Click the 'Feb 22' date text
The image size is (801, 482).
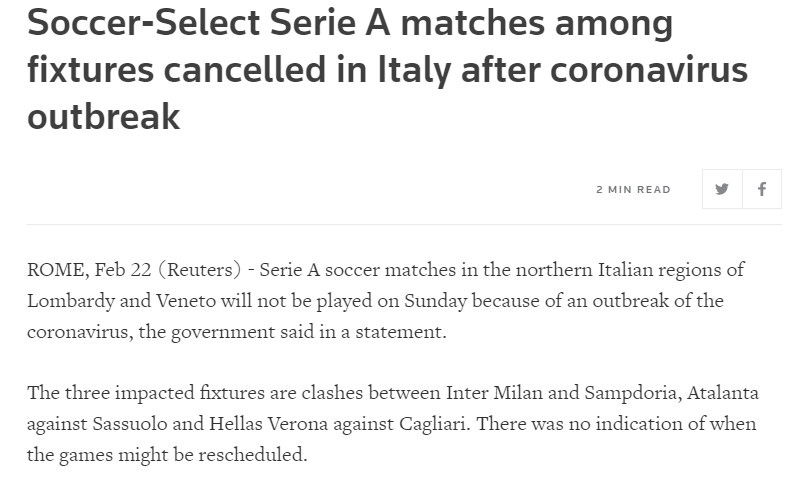point(123,270)
